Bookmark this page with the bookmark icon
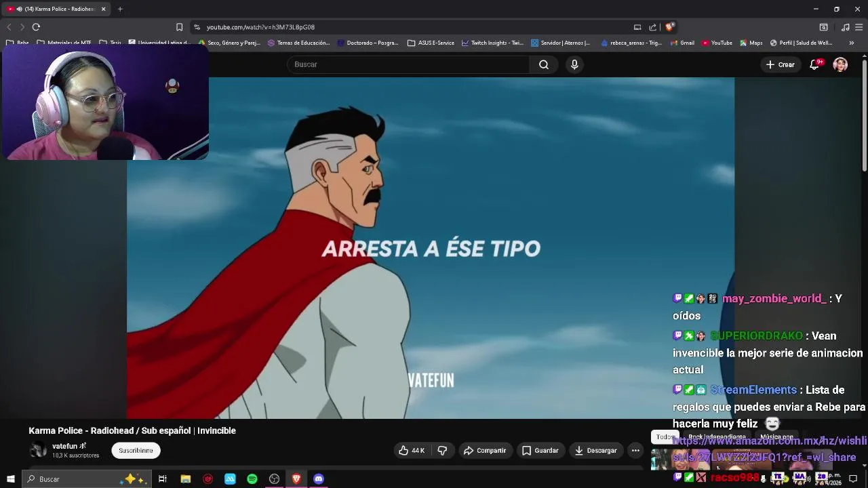868x488 pixels. [179, 27]
